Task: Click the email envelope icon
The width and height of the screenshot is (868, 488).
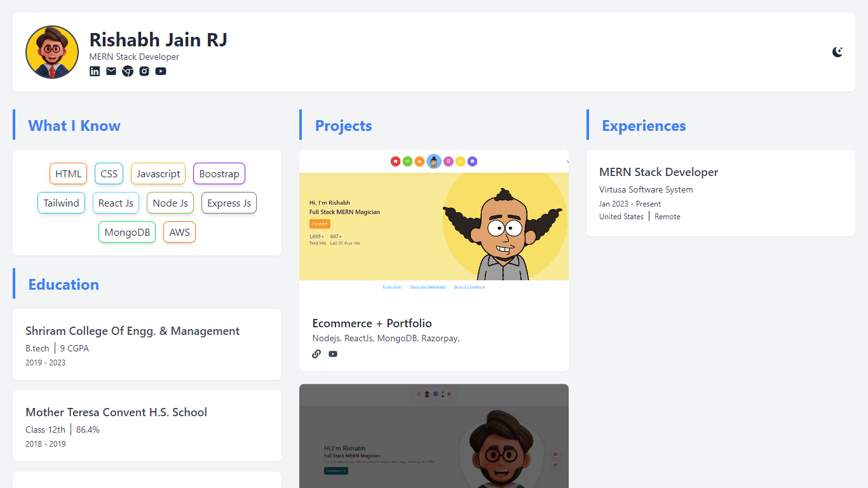Action: (x=111, y=71)
